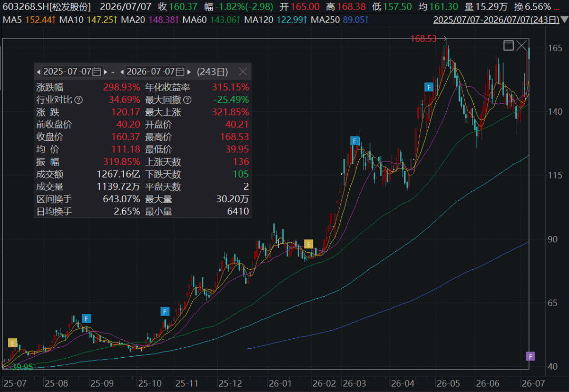The height and width of the screenshot is (392, 569).
Task: Click the help icon next to 最大回撤
Action: (187, 100)
